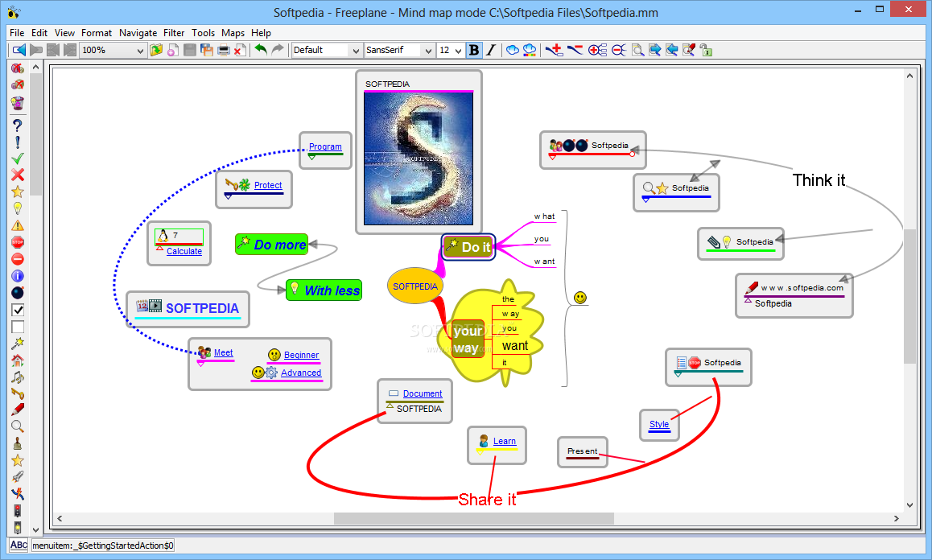This screenshot has height=560, width=932.
Task: Add the red no-entry icon
Action: (18, 259)
